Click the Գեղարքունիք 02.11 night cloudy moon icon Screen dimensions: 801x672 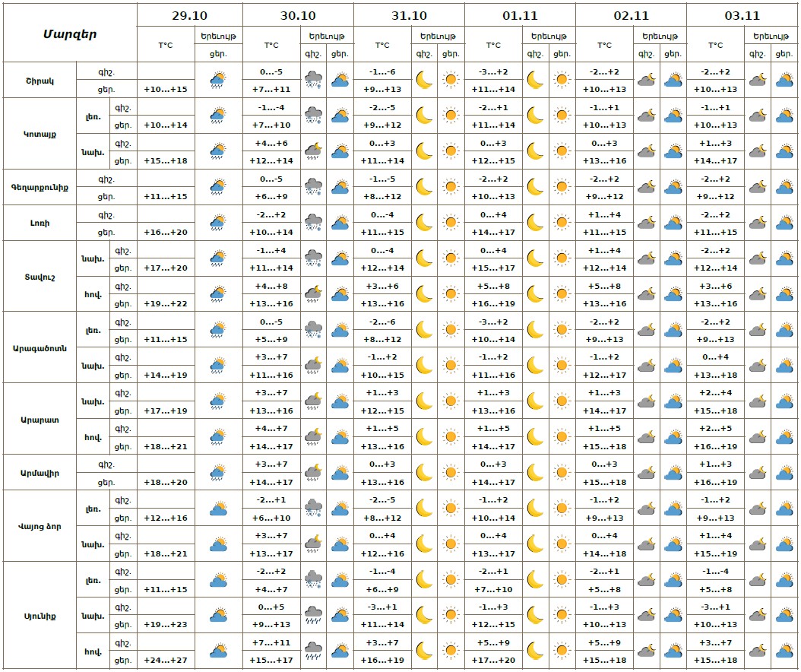click(646, 187)
